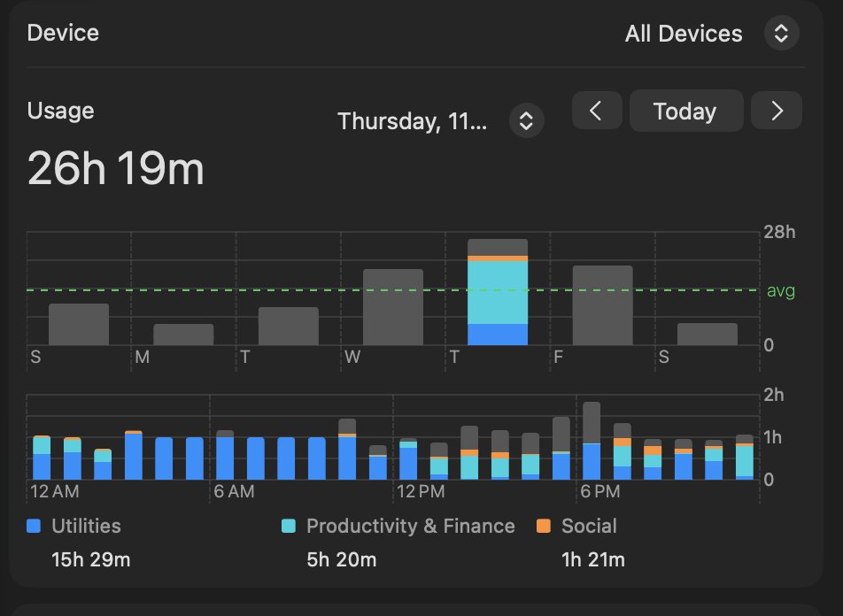Click the 12 PM hourly axis label
Viewport: 843px width, 616px height.
pos(421,491)
